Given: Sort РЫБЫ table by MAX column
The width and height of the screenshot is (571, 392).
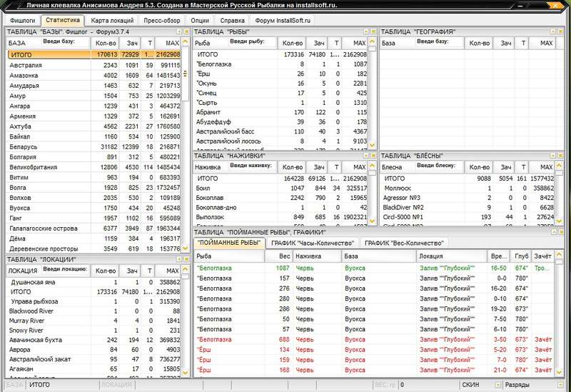Looking at the screenshot, I should (355, 43).
